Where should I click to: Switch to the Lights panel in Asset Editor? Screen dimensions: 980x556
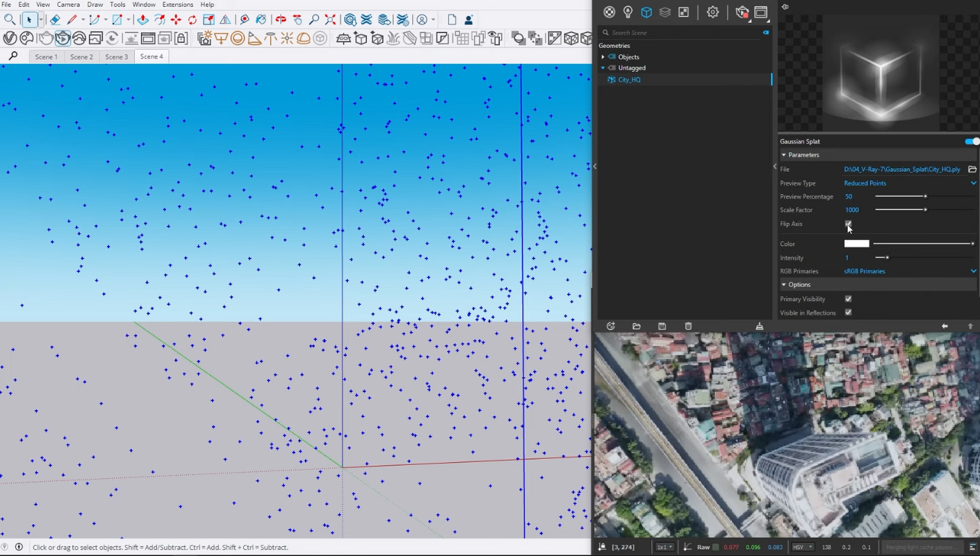[628, 12]
